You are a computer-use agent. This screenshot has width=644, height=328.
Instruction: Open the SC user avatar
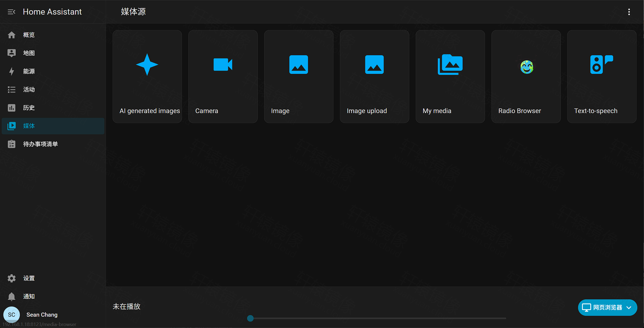click(x=12, y=314)
